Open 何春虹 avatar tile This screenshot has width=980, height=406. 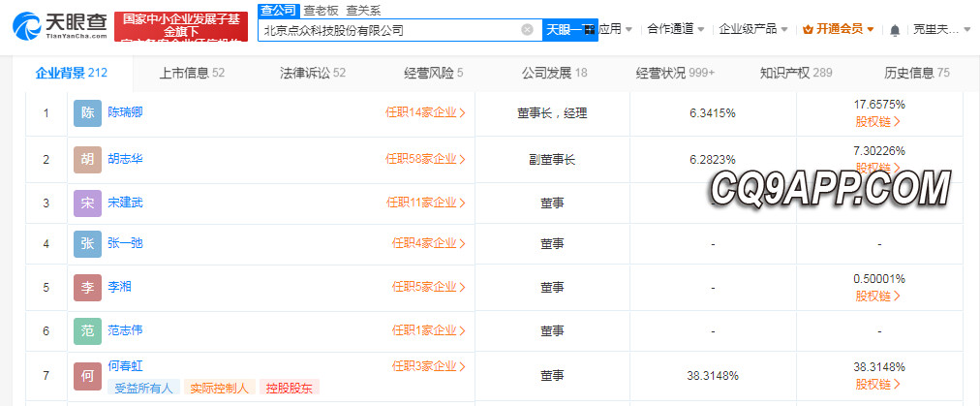click(x=87, y=376)
